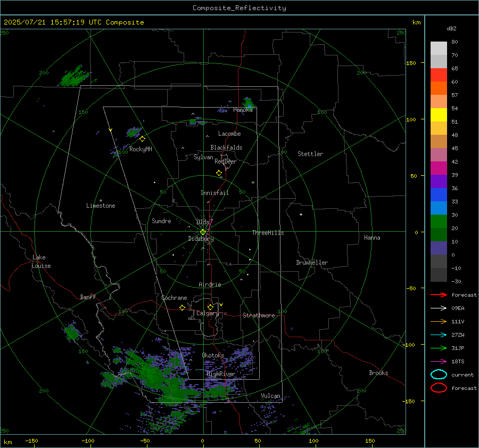Click the ThreeHills town label

(268, 233)
